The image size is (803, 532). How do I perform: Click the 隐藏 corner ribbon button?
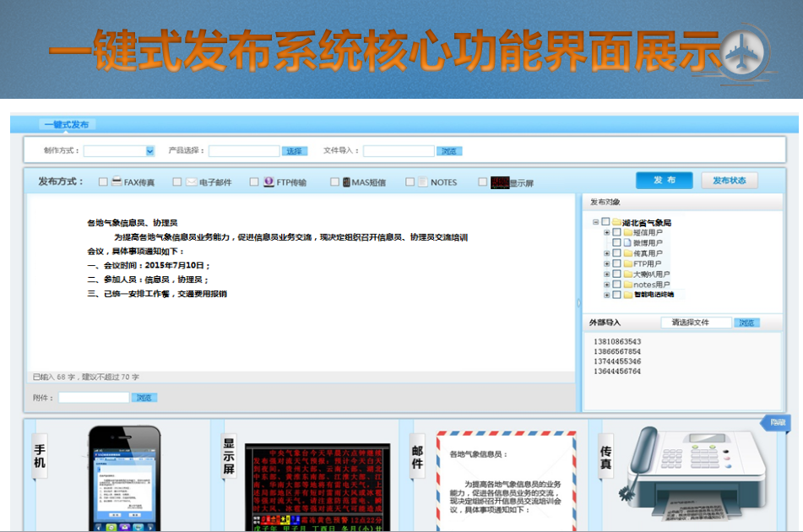[776, 422]
